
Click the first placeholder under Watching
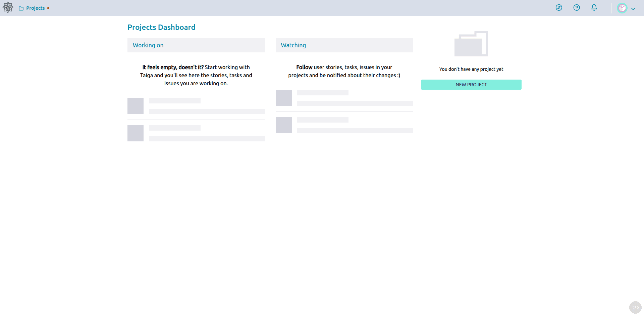[x=283, y=98]
